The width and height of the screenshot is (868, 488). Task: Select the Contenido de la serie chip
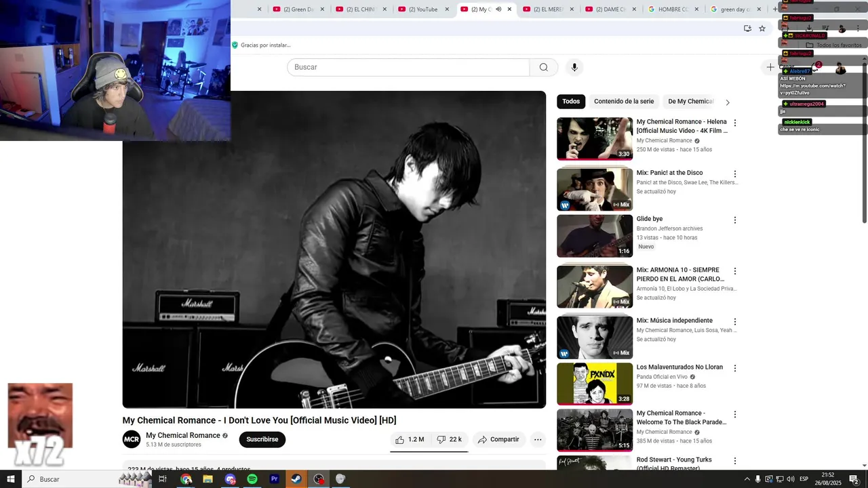click(x=624, y=102)
